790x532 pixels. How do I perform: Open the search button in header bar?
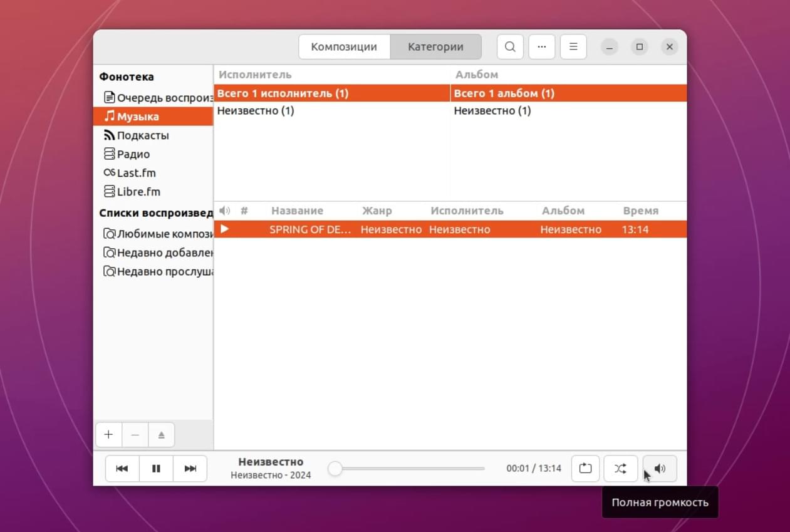point(510,47)
